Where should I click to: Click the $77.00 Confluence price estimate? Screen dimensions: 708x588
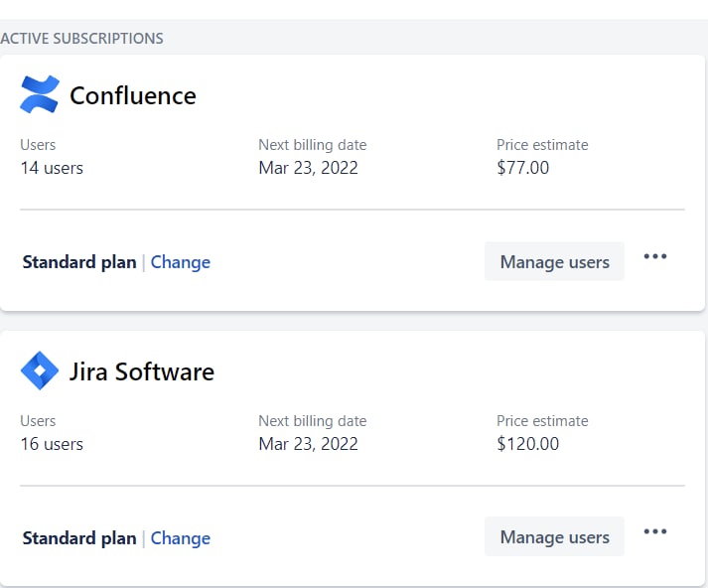pyautogui.click(x=522, y=168)
